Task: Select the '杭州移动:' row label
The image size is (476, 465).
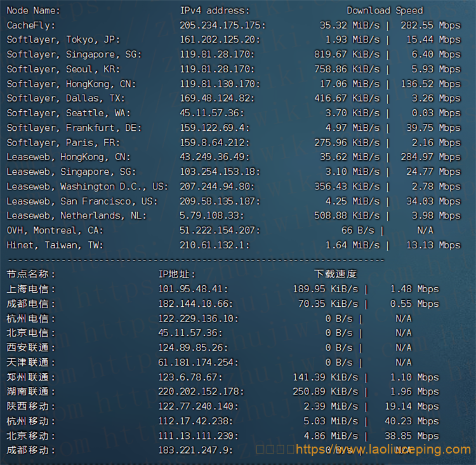Action: 31,421
